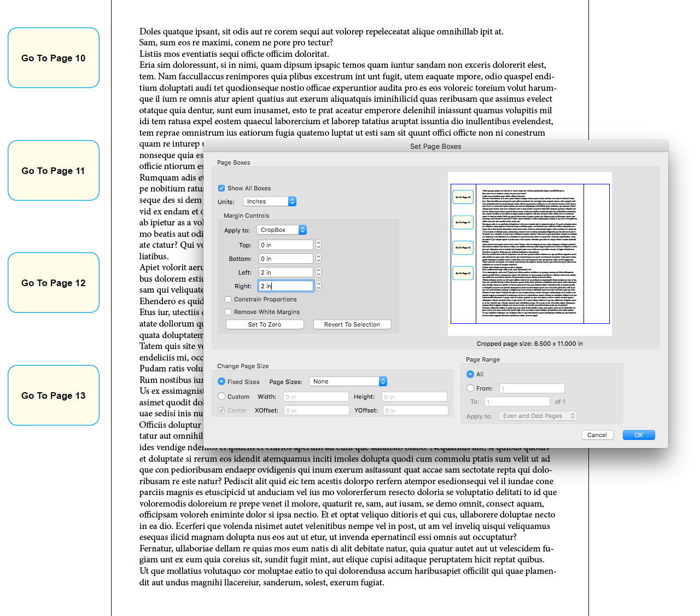Screen dimensions: 700x616
Task: Select the From page range radio button
Action: click(x=470, y=388)
